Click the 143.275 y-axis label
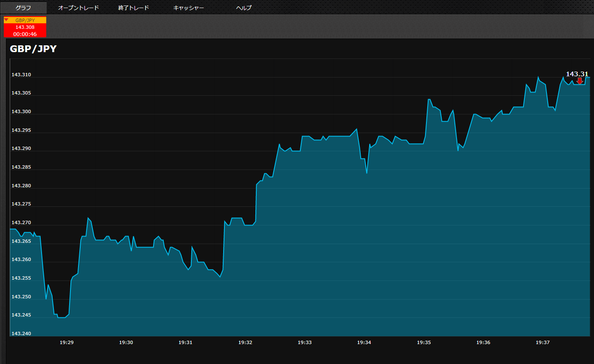Image resolution: width=594 pixels, height=364 pixels. [21, 204]
